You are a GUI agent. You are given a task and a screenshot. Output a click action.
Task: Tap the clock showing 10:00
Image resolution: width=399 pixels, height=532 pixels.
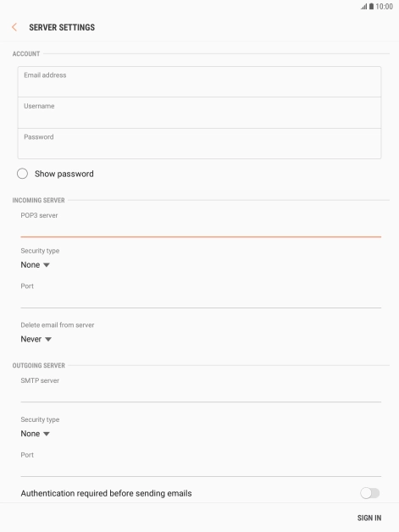click(x=384, y=7)
